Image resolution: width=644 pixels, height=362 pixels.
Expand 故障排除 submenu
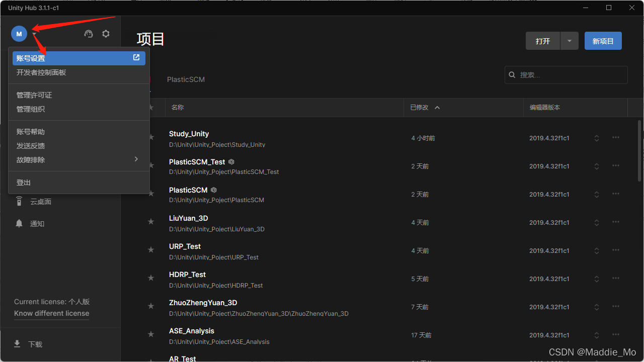tap(79, 160)
